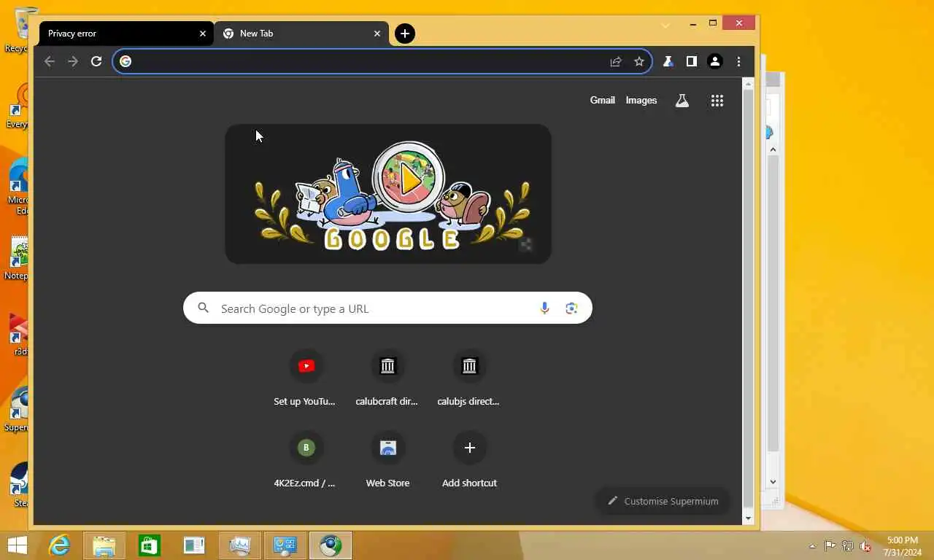
Task: Go back using the back arrow
Action: 50,61
